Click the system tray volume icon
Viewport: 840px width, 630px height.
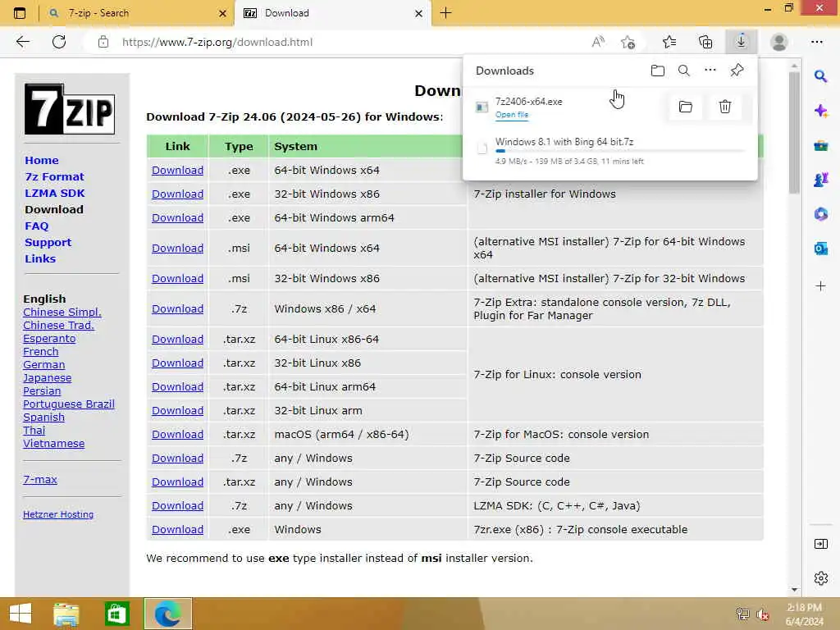[x=762, y=614]
